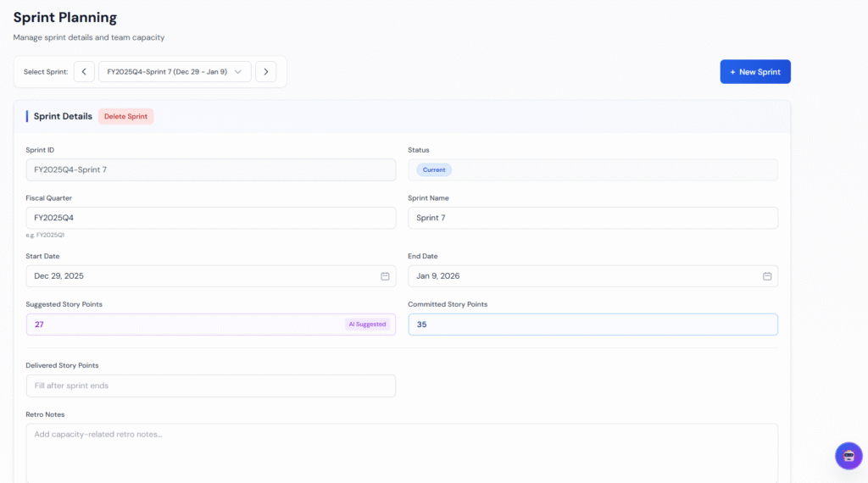The width and height of the screenshot is (868, 483).
Task: Click the End Date field
Action: coord(593,276)
